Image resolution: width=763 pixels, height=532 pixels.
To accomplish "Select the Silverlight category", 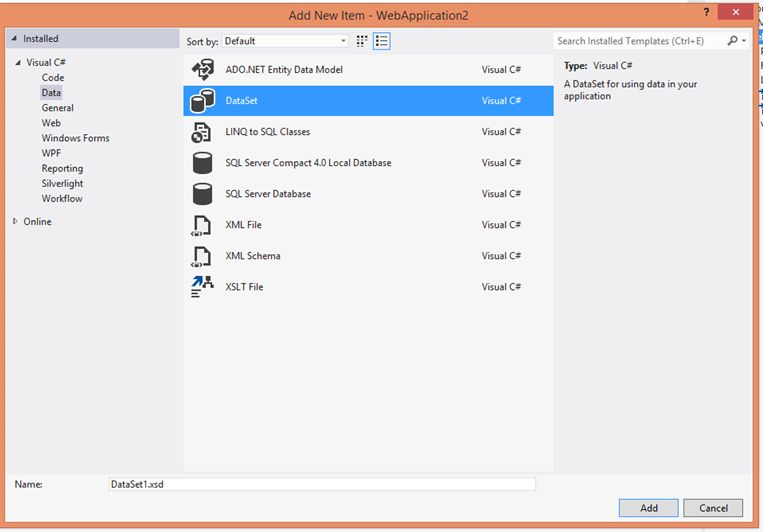I will [x=62, y=183].
